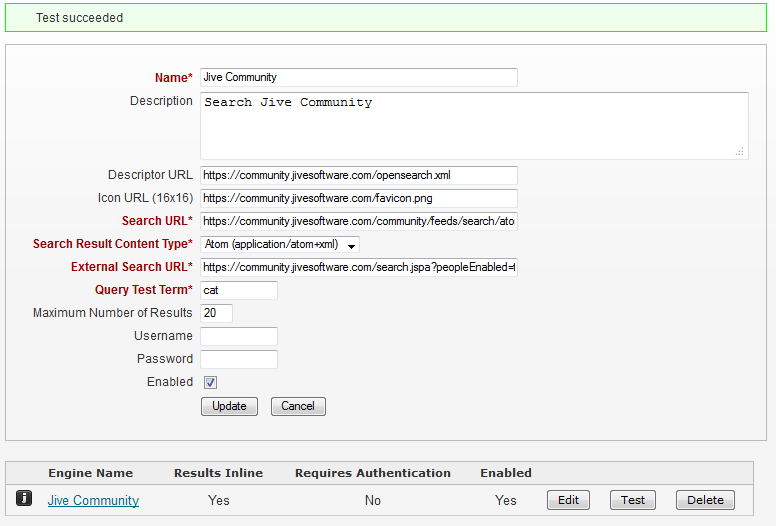Delete the Jive Community engine
The image size is (776, 526).
(705, 500)
